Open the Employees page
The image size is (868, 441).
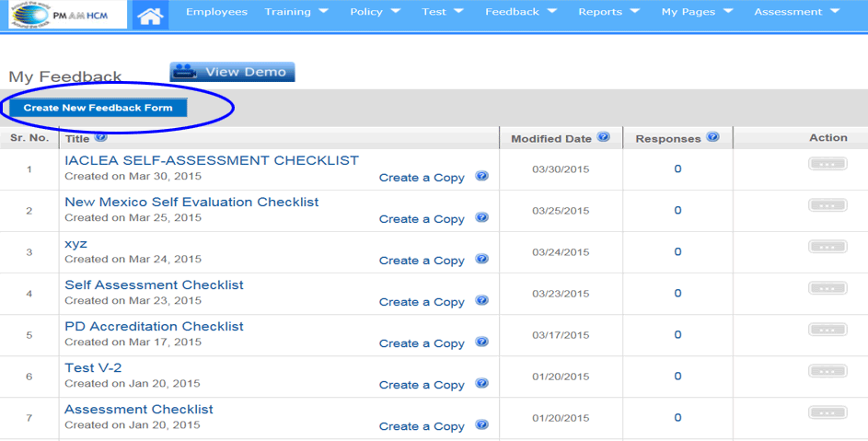tap(216, 12)
